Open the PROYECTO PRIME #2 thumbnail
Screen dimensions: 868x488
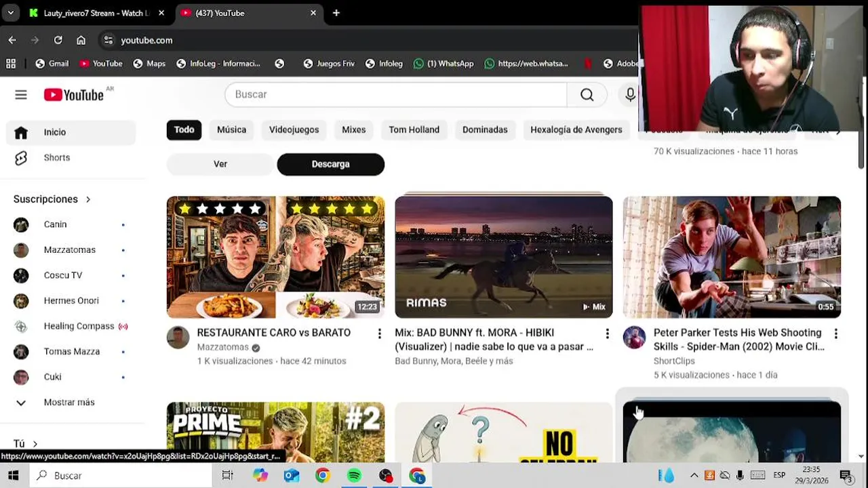pyautogui.click(x=275, y=432)
